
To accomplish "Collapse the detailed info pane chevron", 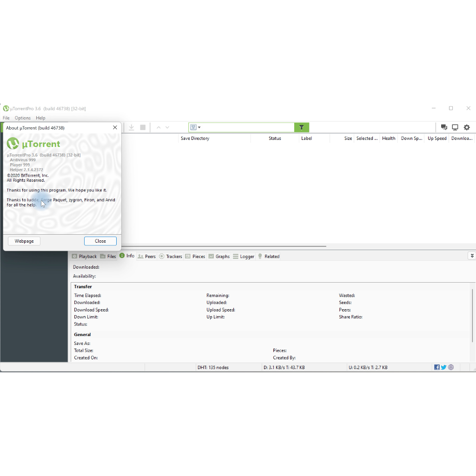I will point(472,256).
